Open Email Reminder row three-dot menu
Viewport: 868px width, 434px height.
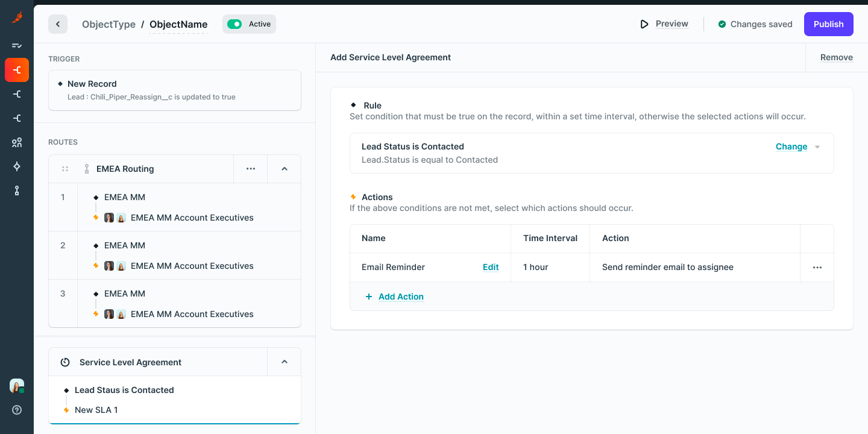pyautogui.click(x=817, y=268)
